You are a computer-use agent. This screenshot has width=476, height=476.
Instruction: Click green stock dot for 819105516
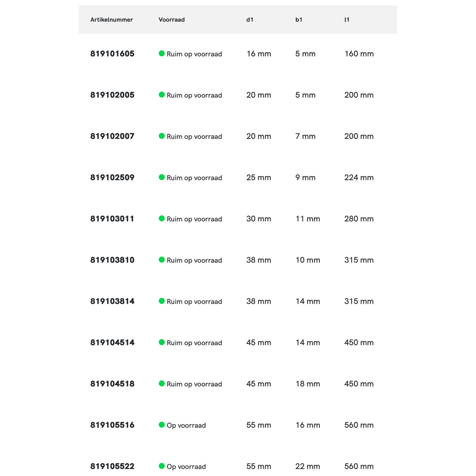(162, 425)
